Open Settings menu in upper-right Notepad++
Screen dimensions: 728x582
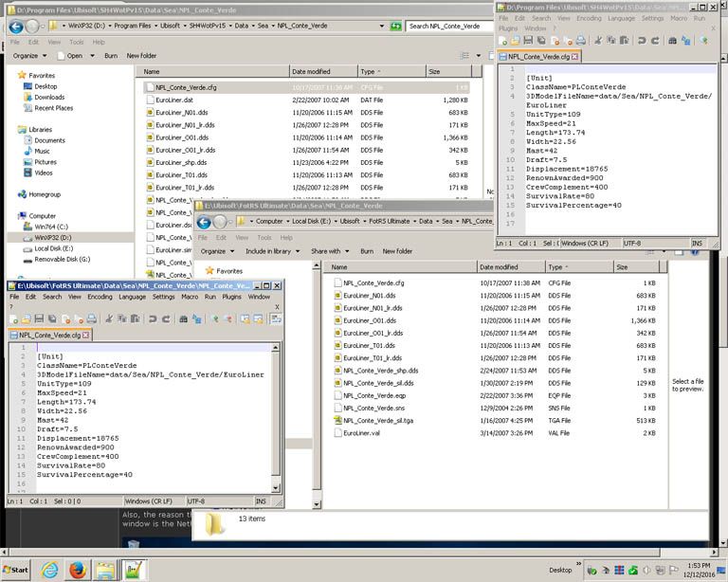coord(653,18)
